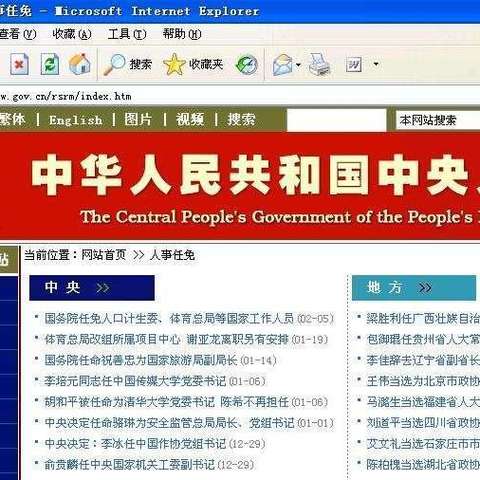Open the 工具(T) menu
Image resolution: width=480 pixels, height=480 pixels.
coord(127,34)
